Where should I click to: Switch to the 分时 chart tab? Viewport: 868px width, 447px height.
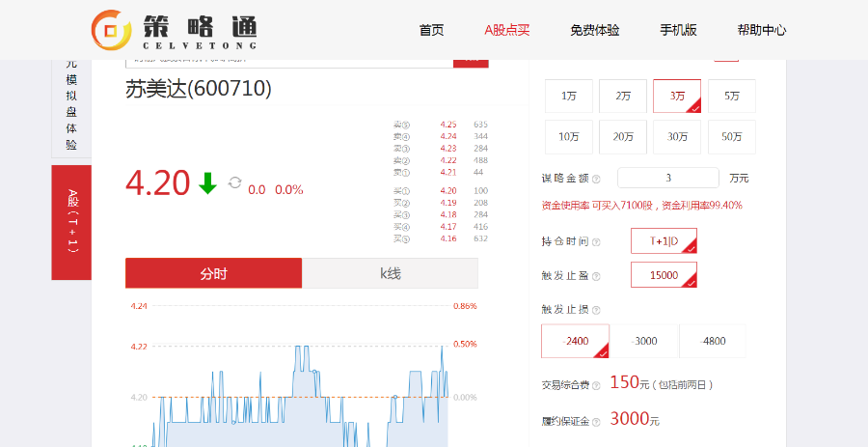(214, 273)
